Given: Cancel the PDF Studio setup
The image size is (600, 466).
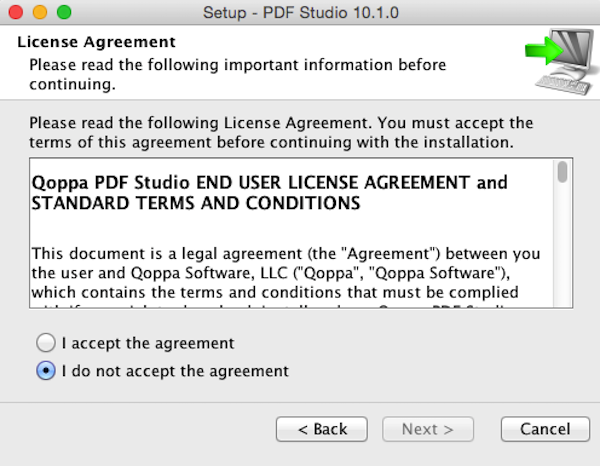Looking at the screenshot, I should click(x=545, y=429).
